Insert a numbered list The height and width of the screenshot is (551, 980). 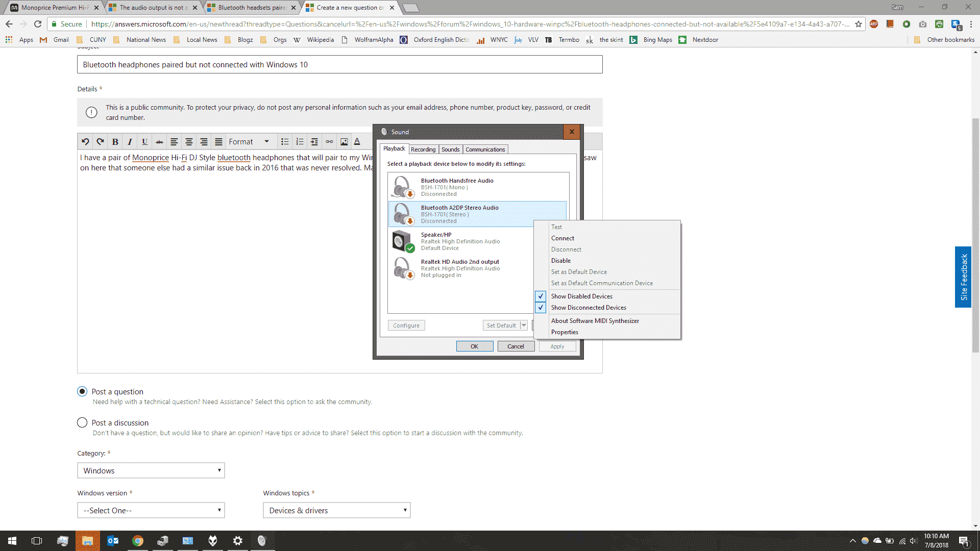(x=300, y=142)
